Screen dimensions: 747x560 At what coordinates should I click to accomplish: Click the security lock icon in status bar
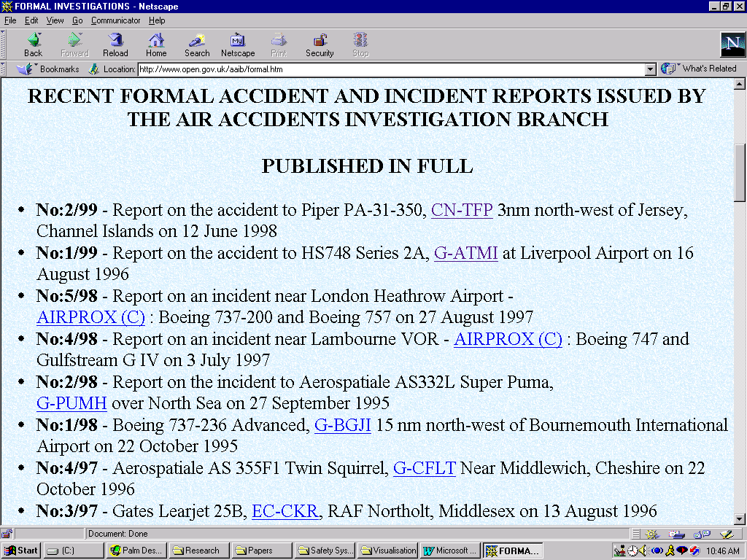tap(7, 534)
